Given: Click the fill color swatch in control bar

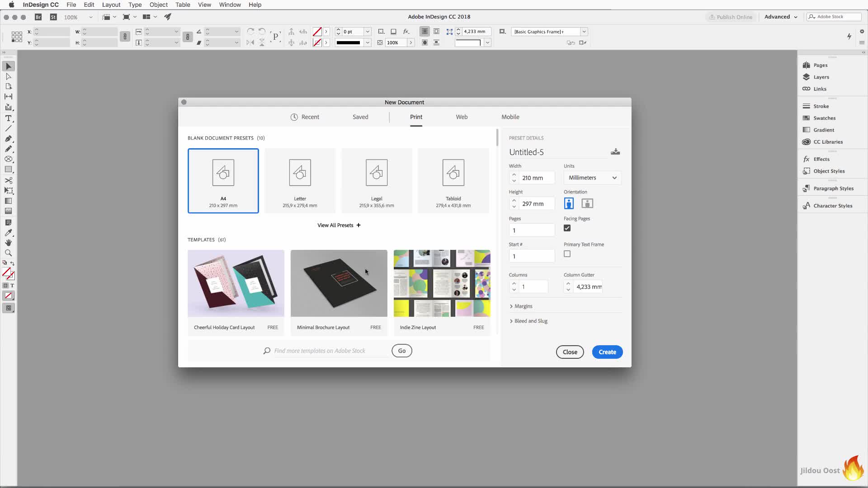Looking at the screenshot, I should coord(317,32).
